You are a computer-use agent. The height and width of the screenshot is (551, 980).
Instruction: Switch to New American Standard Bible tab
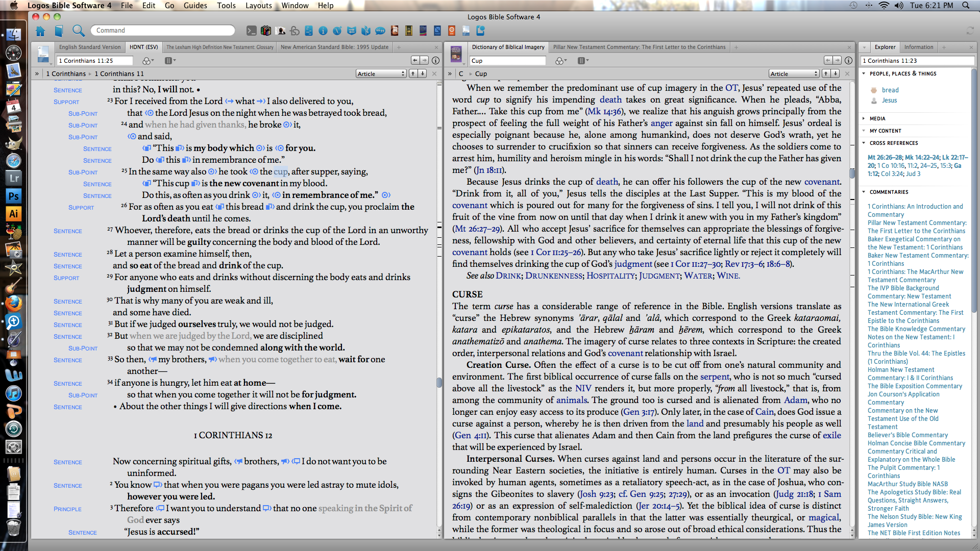coord(334,47)
